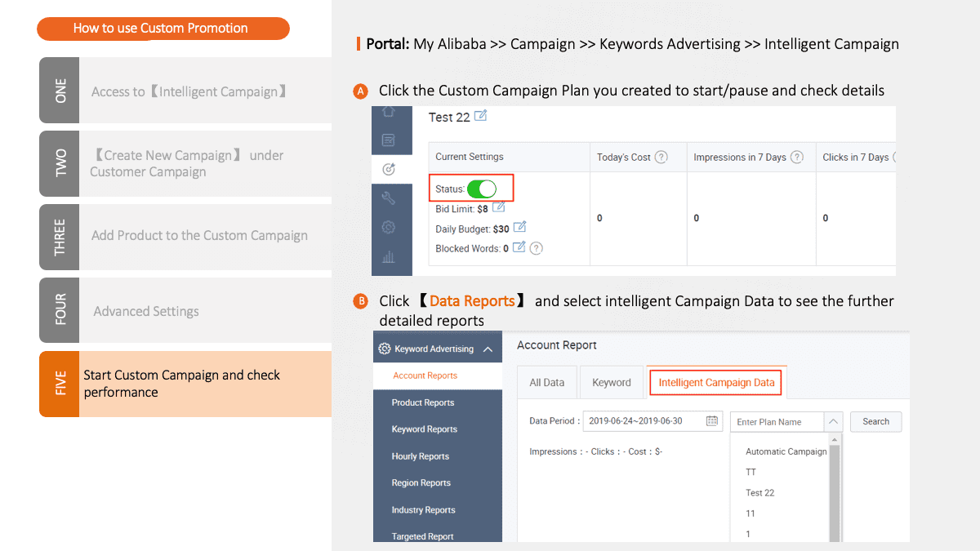Click the Impressions in 7 Days help icon
The image size is (980, 551).
point(797,157)
